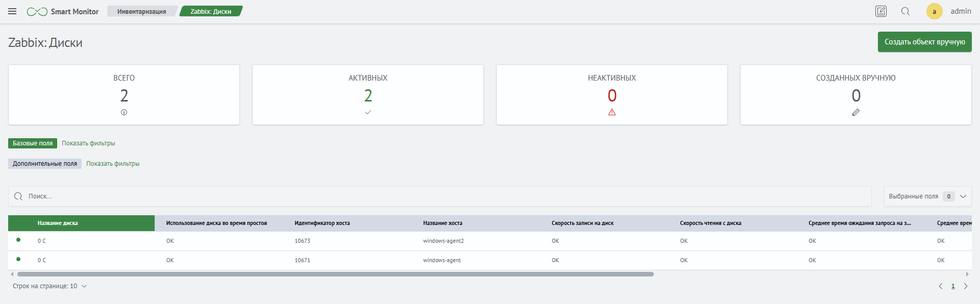
Task: Open the hamburger main menu
Action: [x=12, y=11]
